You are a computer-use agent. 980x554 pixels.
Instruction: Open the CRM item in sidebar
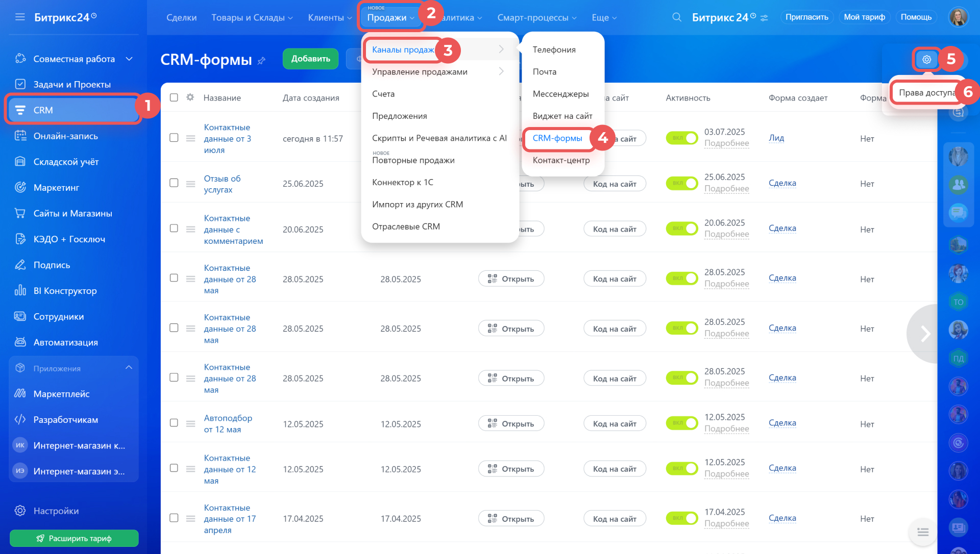[x=74, y=110]
